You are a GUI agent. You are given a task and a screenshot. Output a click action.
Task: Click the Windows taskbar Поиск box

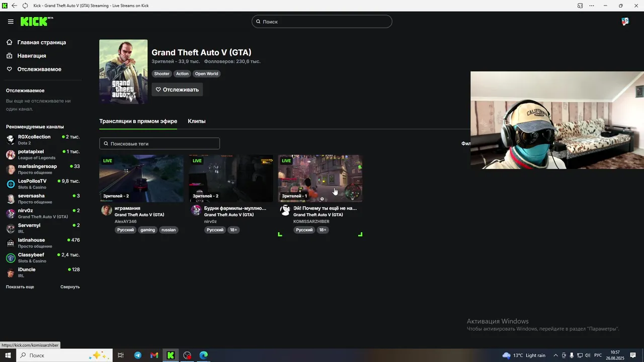pos(63,355)
